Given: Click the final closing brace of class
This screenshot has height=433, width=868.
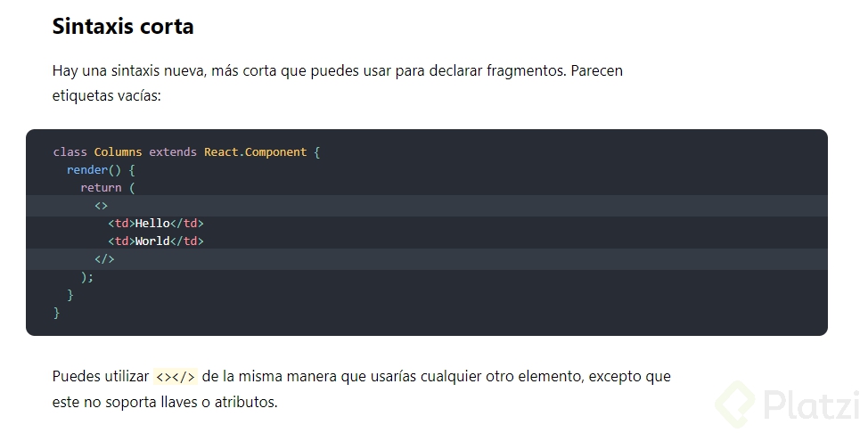Looking at the screenshot, I should tap(57, 313).
